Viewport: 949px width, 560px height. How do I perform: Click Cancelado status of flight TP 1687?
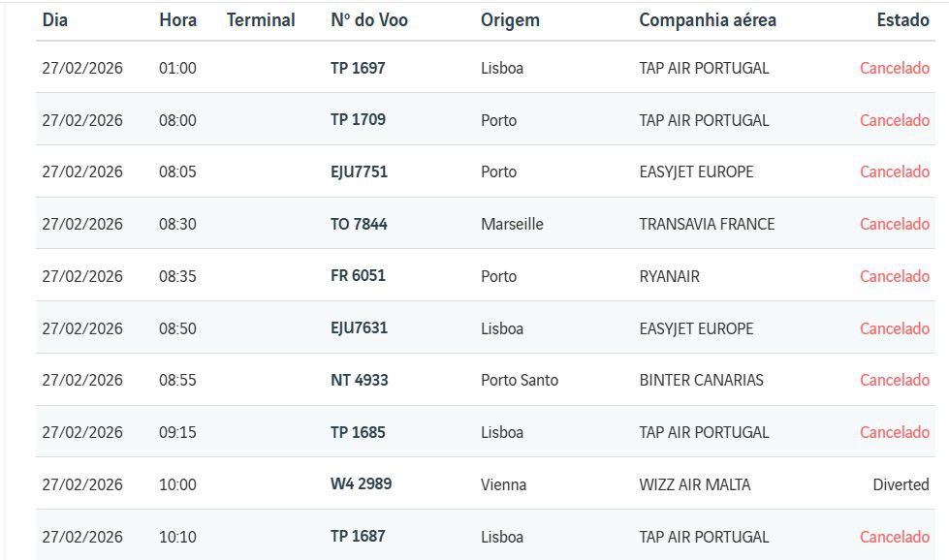894,537
